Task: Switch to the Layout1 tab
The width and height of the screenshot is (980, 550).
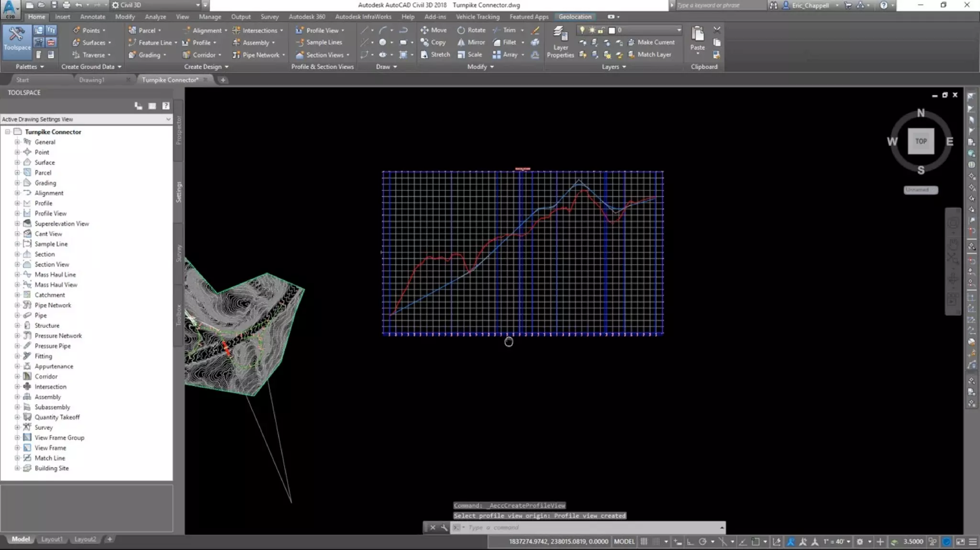Action: pos(52,539)
